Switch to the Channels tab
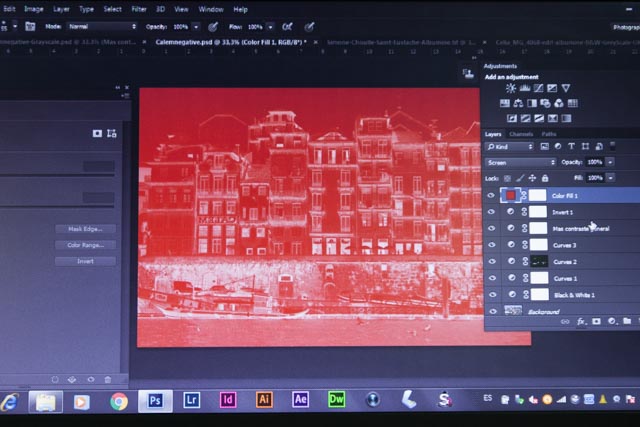Screen dimensions: 640x427 (521, 133)
